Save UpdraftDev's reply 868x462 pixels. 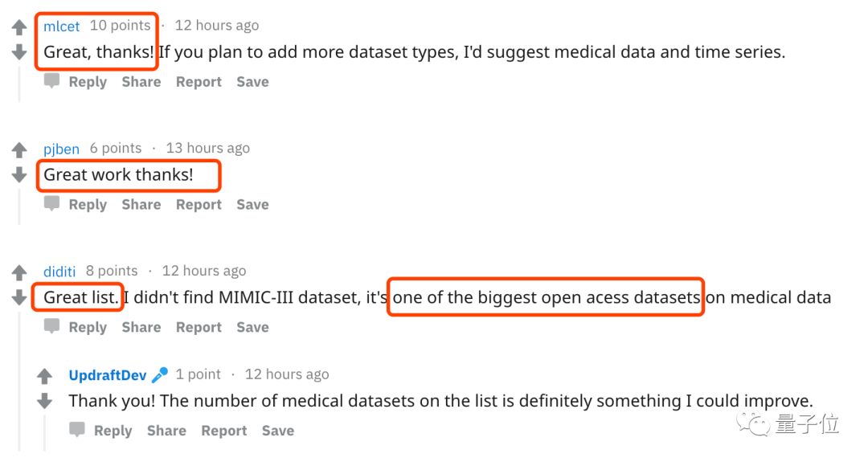click(278, 431)
